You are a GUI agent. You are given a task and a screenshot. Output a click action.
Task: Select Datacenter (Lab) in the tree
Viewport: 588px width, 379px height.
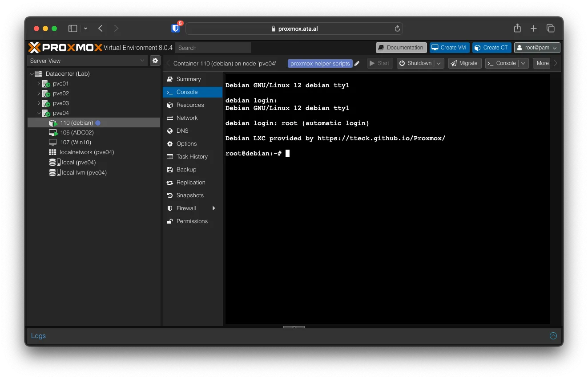[x=68, y=74]
